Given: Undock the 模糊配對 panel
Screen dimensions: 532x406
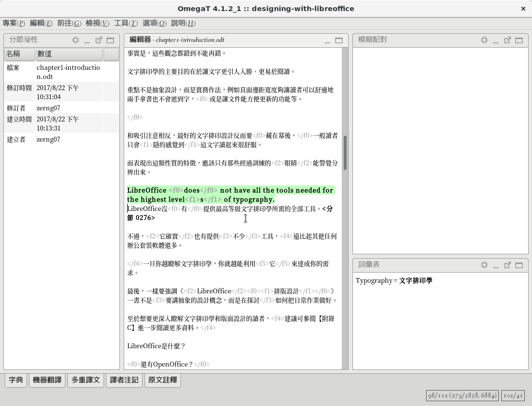Looking at the screenshot, I should point(507,40).
